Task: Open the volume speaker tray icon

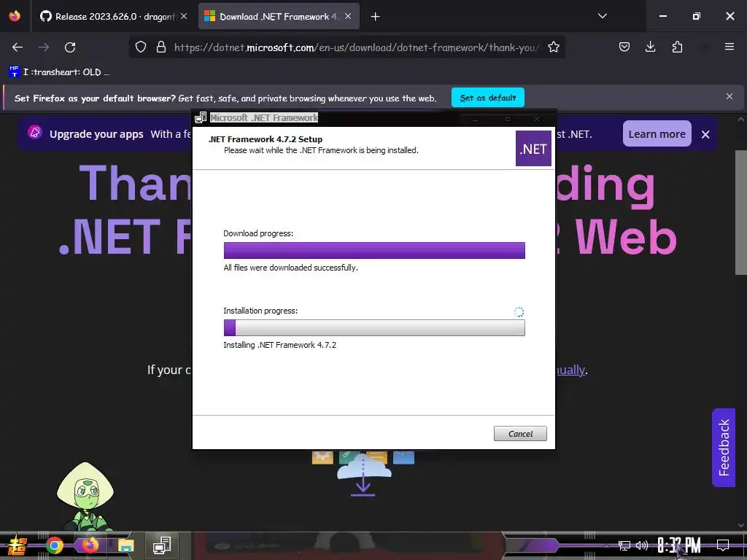Action: (x=642, y=545)
